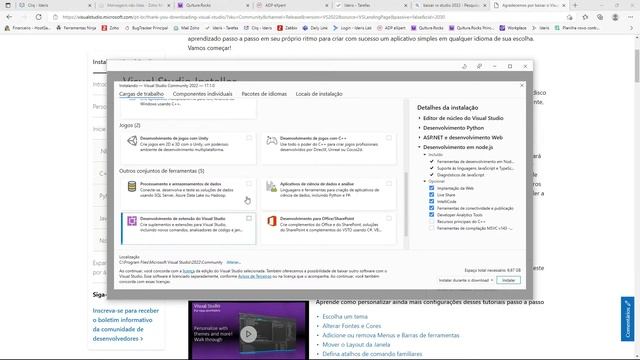This screenshot has height=360, width=640.
Task: Check data science applications workload
Action: click(x=389, y=184)
